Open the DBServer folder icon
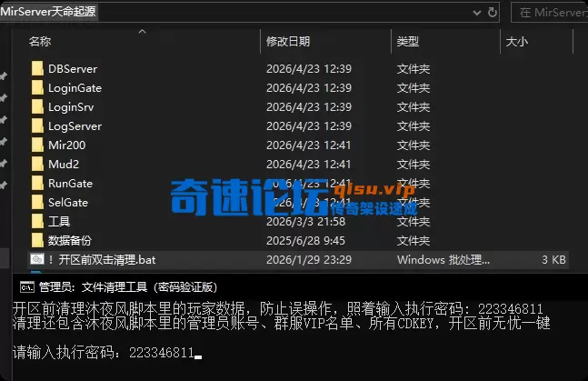588x381 pixels. tap(37, 69)
